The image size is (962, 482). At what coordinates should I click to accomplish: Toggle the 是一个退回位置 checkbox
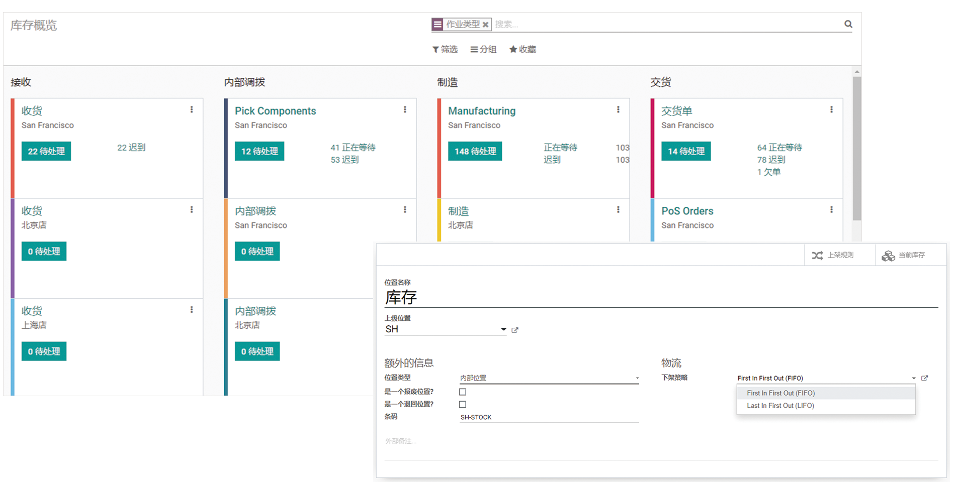point(462,404)
